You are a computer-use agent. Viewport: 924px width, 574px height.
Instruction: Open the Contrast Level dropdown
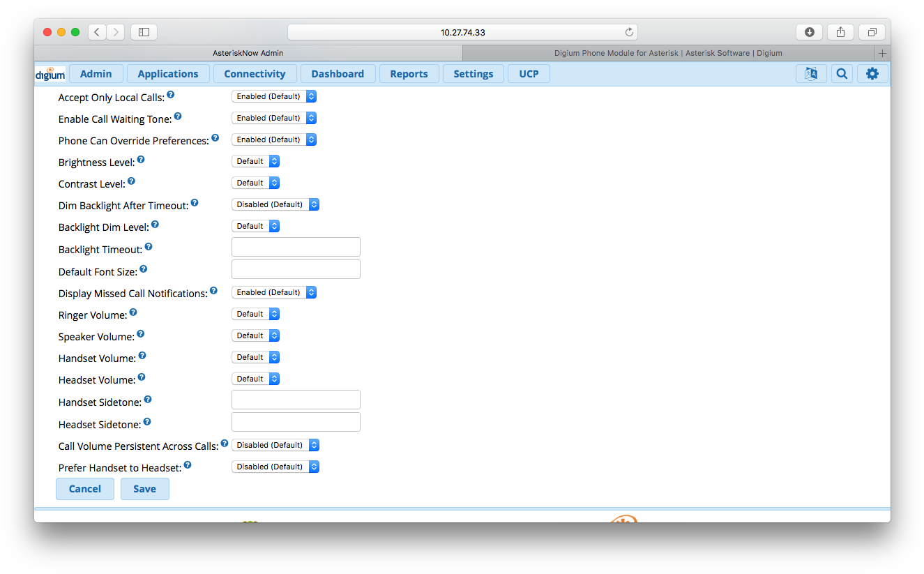(x=256, y=182)
